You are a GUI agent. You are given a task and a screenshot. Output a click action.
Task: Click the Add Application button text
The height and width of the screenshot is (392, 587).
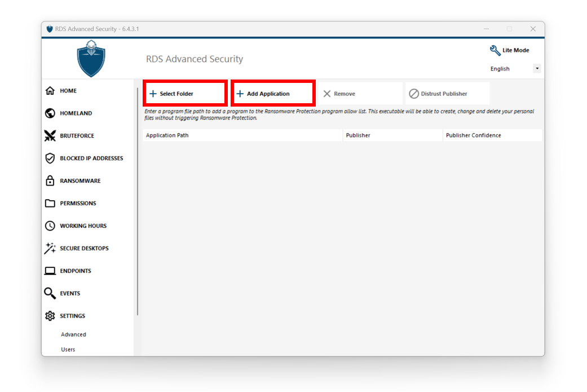click(x=268, y=94)
